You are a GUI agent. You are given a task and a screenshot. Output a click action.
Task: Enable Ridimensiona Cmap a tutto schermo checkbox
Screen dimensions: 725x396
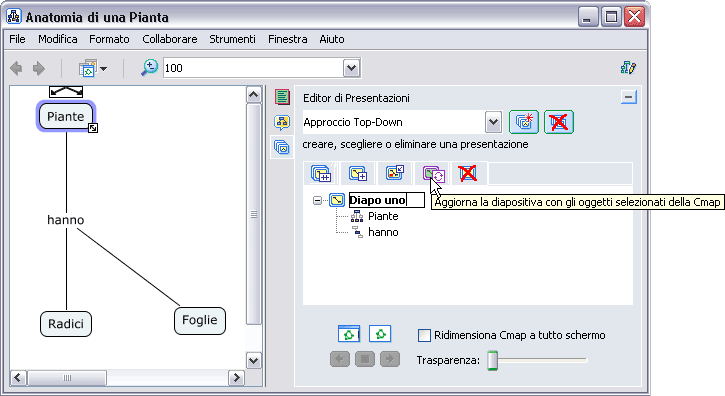(x=424, y=335)
